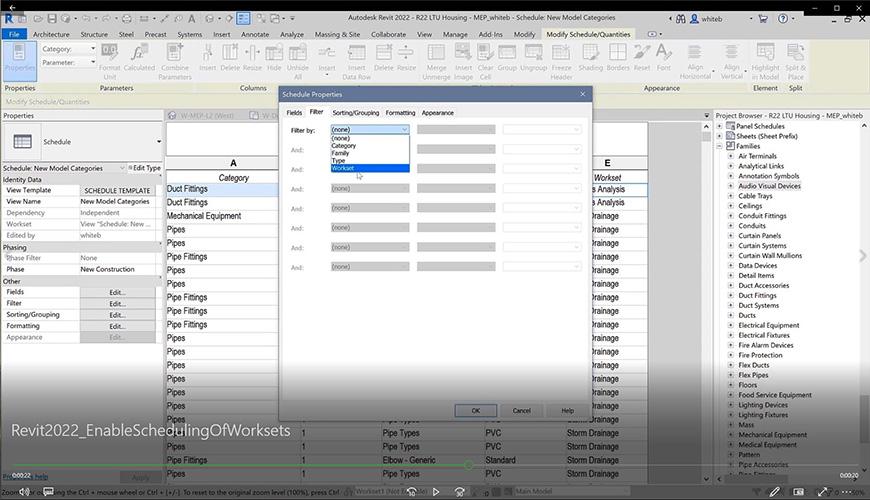Click the Combine Parameters ribbon icon

point(174,62)
